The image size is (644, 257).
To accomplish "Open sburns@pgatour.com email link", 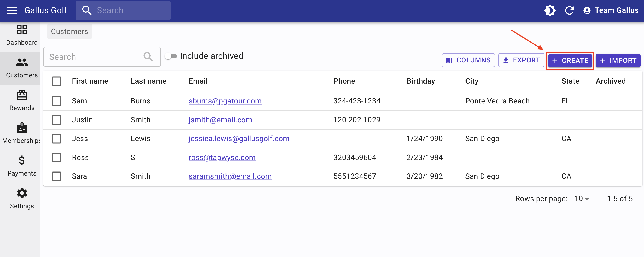I will (x=225, y=101).
